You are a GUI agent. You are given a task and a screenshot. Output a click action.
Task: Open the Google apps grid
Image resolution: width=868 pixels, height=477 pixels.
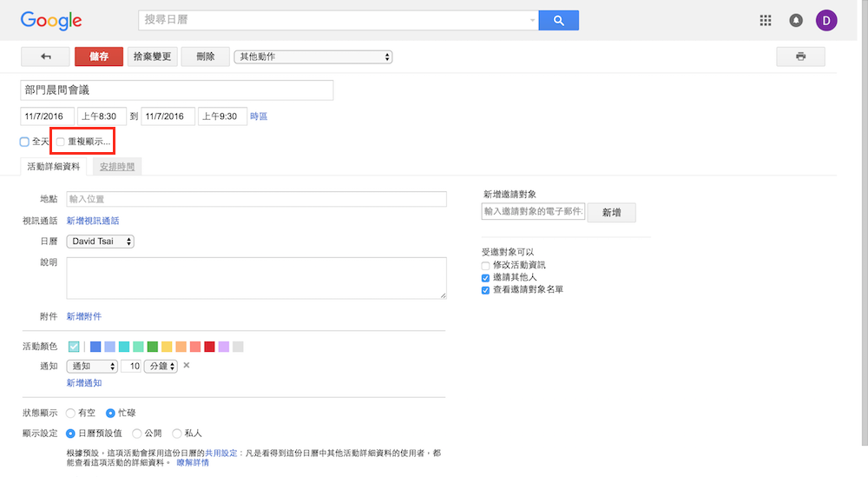(x=765, y=21)
